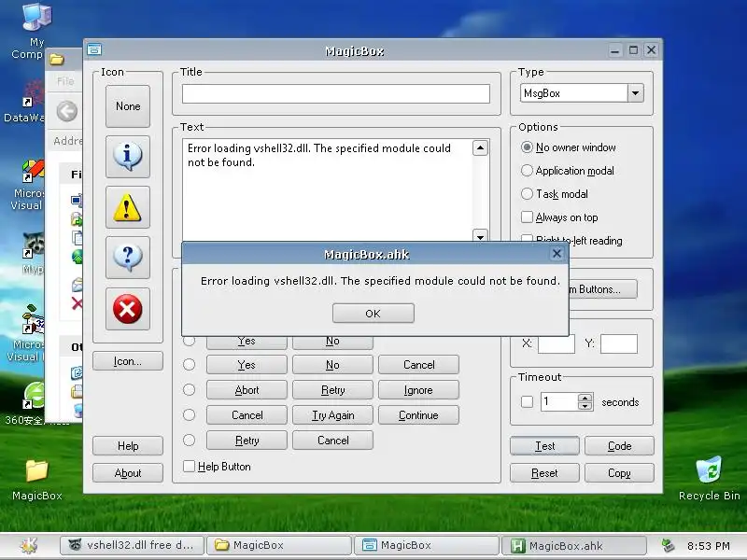Click the Continue button sample
This screenshot has width=747, height=560.
click(418, 414)
